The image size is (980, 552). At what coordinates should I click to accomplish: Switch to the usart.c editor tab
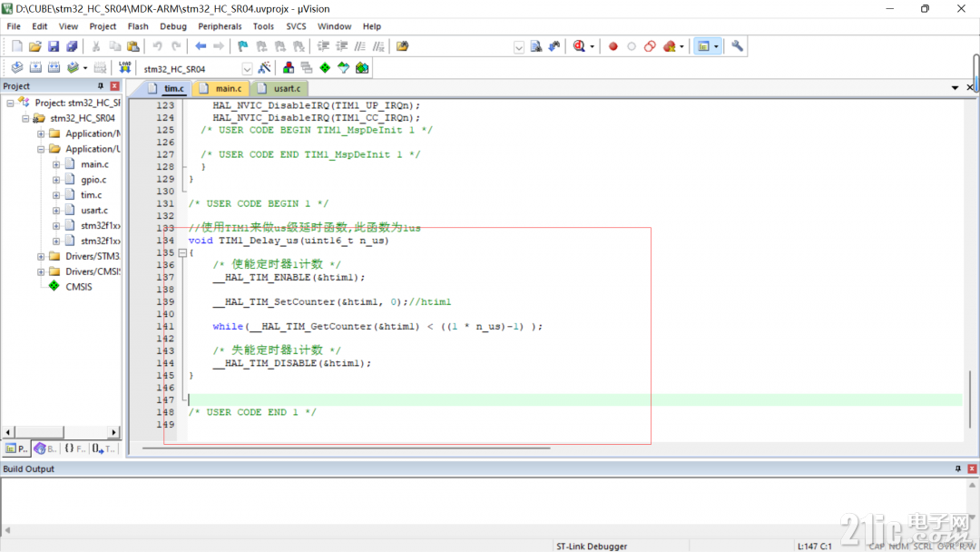pyautogui.click(x=279, y=89)
